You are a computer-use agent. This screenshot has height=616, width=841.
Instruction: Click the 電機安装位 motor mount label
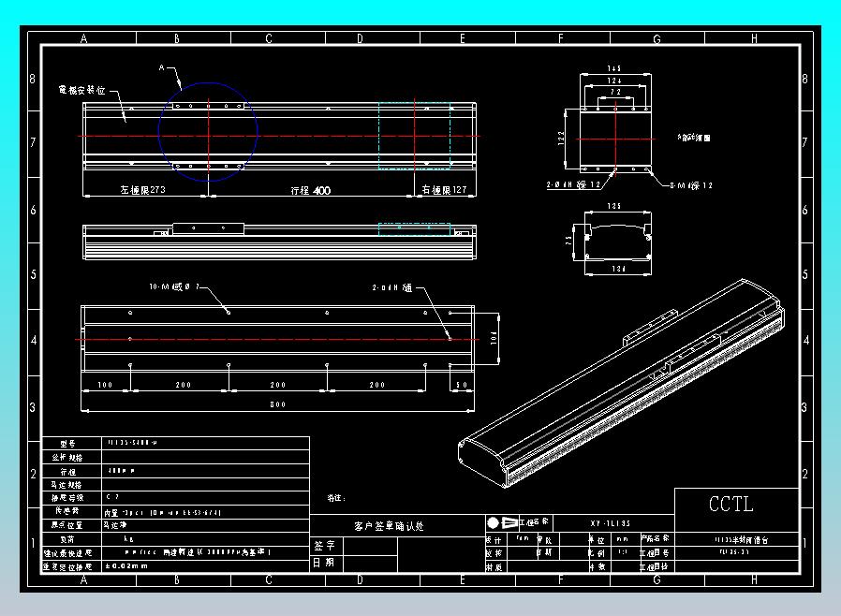pyautogui.click(x=82, y=90)
